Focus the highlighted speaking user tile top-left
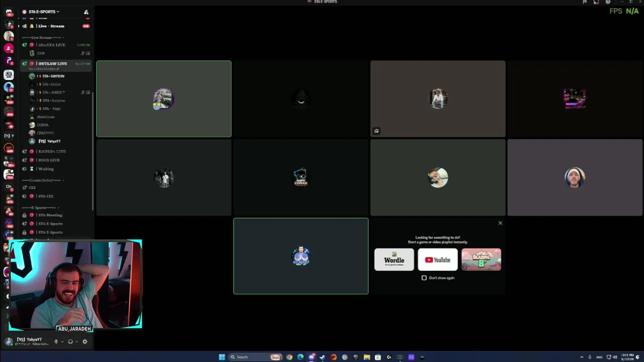This screenshot has width=644, height=362. click(164, 99)
